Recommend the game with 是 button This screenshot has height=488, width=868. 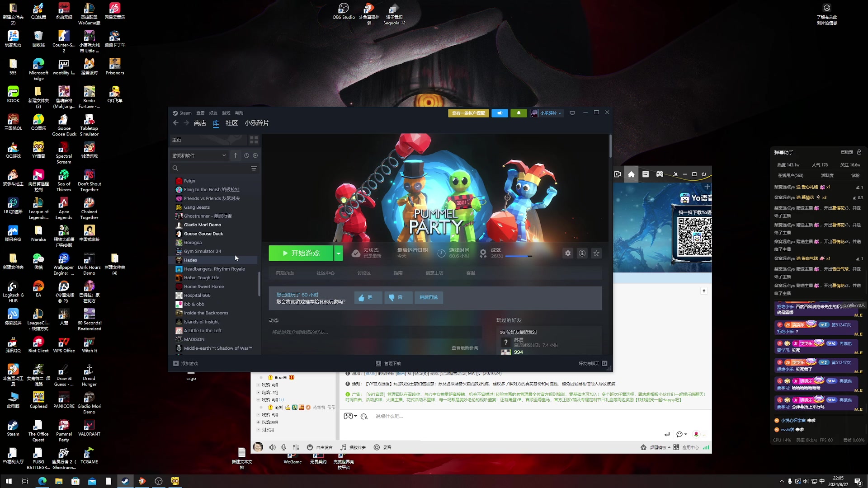[x=368, y=297]
